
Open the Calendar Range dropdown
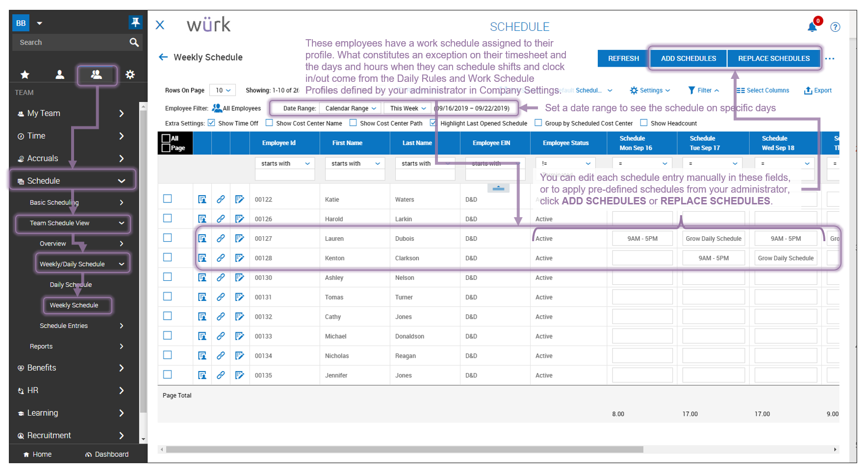[351, 108]
